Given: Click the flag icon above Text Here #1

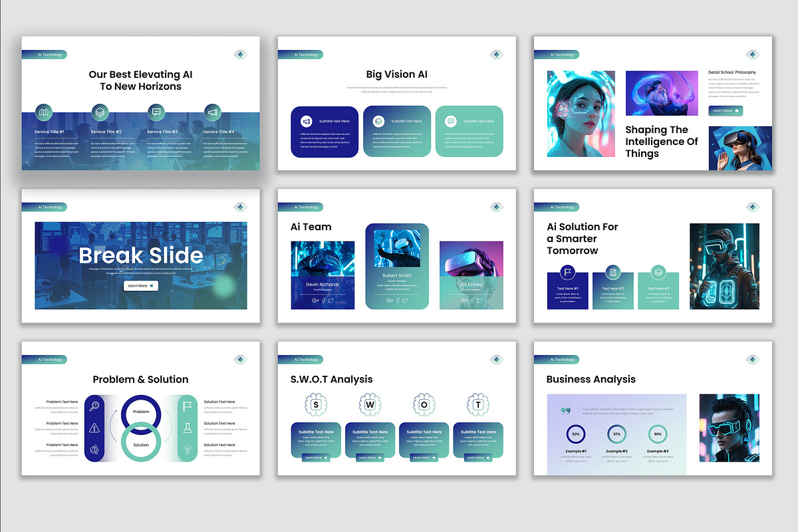Looking at the screenshot, I should click(x=567, y=272).
